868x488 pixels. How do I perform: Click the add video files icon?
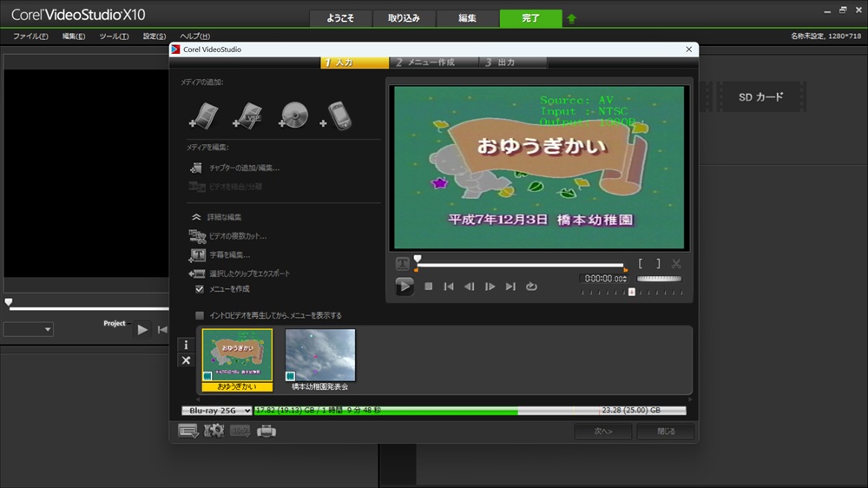tap(203, 115)
